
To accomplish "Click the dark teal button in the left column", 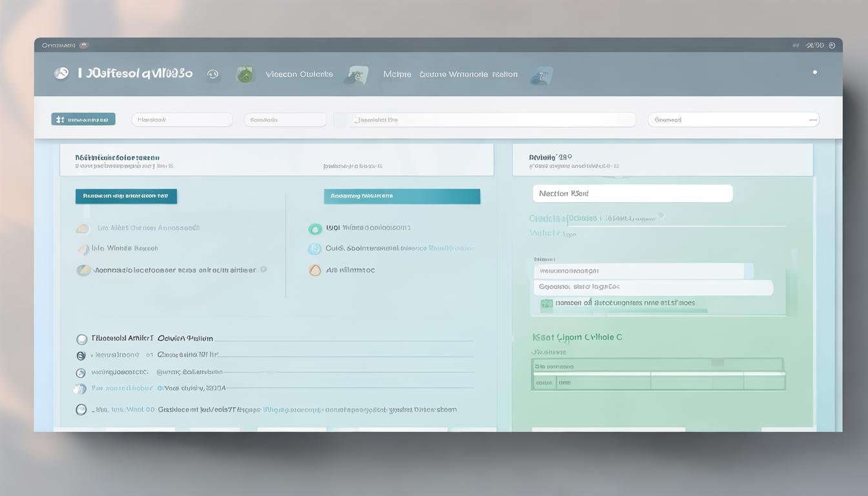I will point(126,196).
